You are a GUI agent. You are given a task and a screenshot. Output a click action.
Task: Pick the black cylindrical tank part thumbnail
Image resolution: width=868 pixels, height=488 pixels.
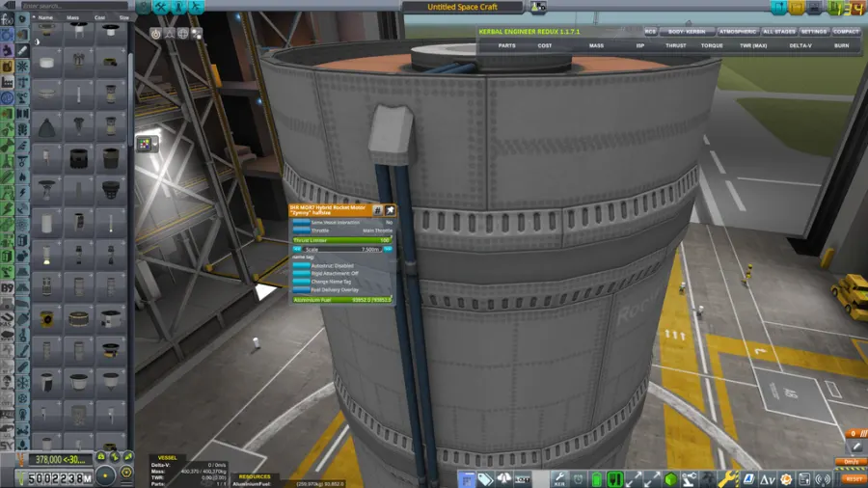[x=79, y=159]
